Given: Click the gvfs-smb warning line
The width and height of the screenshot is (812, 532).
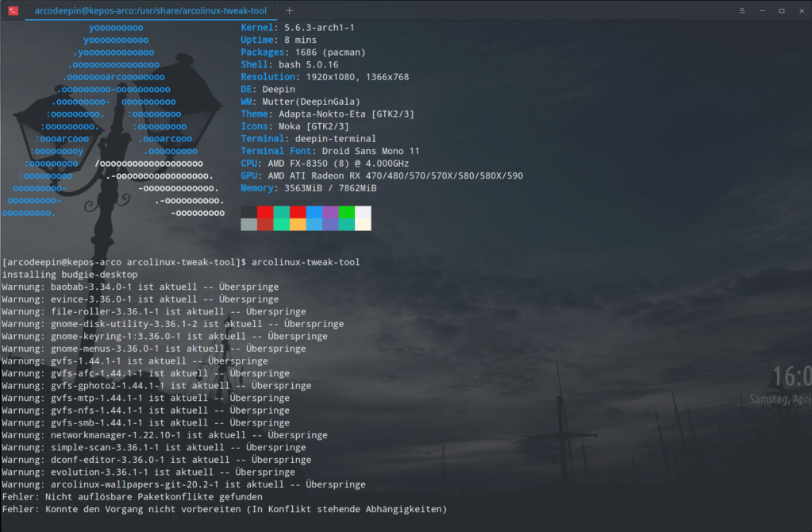Looking at the screenshot, I should click(146, 423).
